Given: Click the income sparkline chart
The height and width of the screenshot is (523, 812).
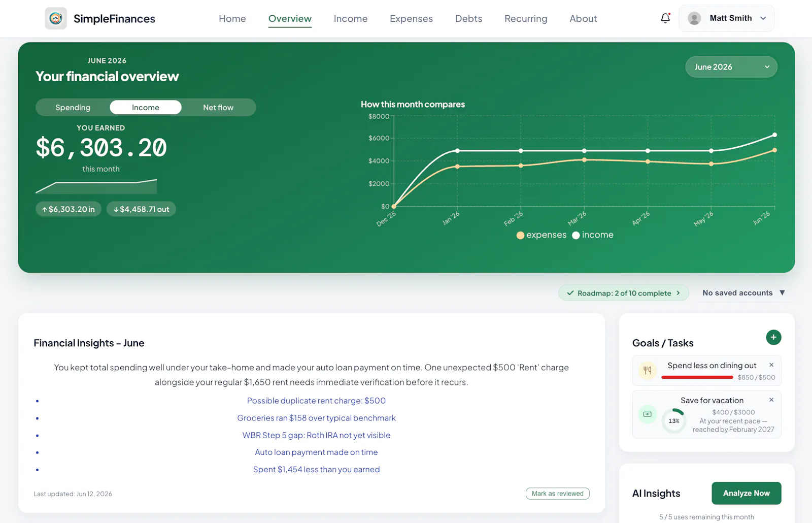Looking at the screenshot, I should pos(96,186).
